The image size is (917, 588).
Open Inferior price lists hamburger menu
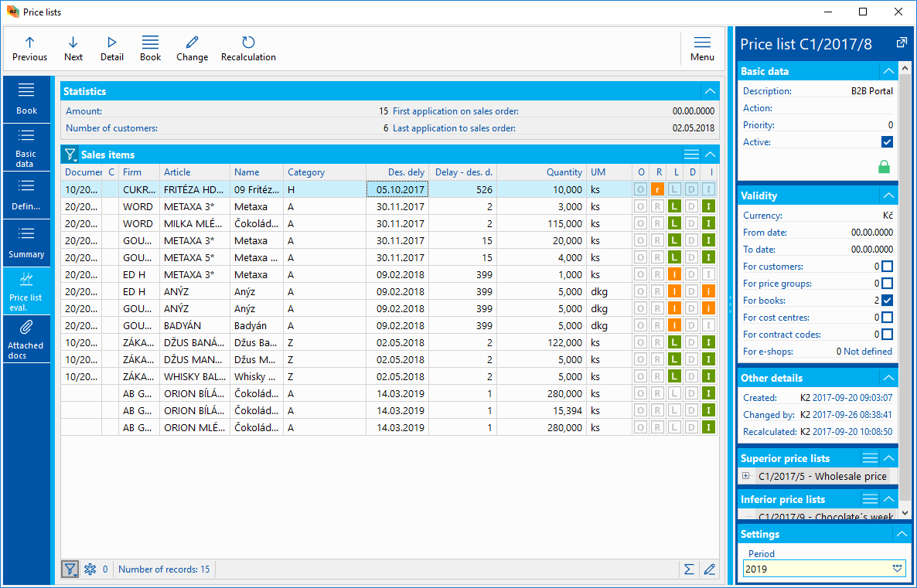[x=870, y=498]
